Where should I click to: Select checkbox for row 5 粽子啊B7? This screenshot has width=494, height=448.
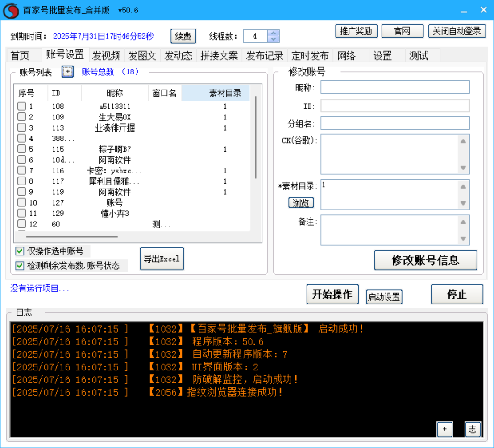tap(22, 149)
